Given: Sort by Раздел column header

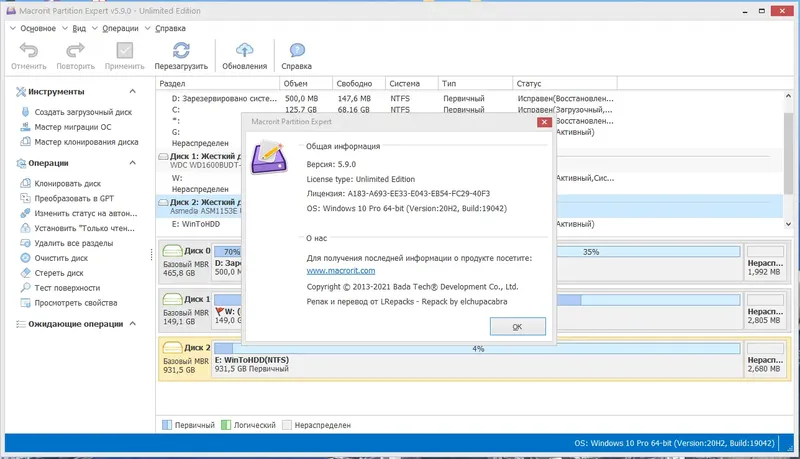Looking at the screenshot, I should (218, 83).
